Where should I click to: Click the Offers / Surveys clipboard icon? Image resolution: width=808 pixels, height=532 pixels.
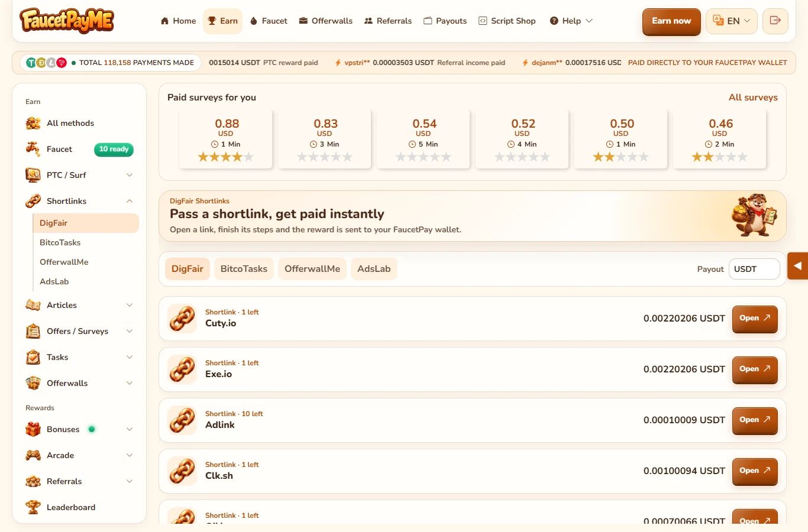33,331
